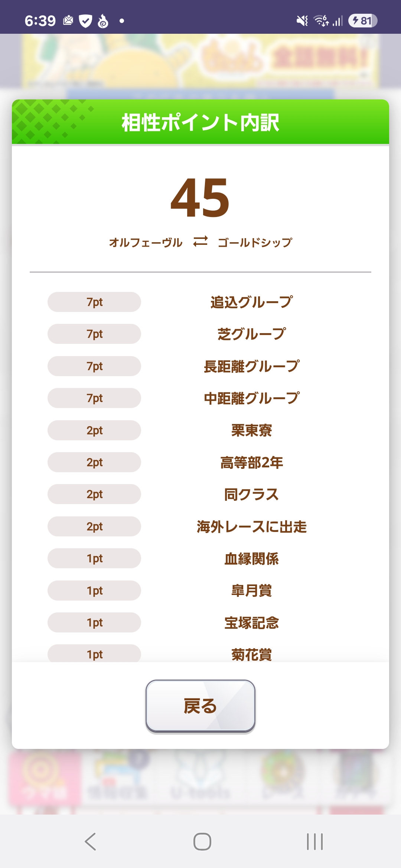Tap the 7pt pill beside 芝グループ

[94, 334]
